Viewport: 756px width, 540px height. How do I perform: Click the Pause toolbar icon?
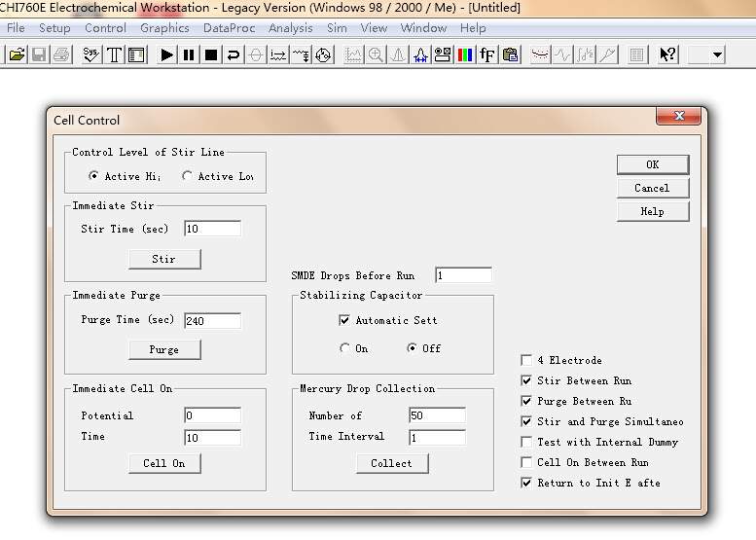[x=189, y=54]
